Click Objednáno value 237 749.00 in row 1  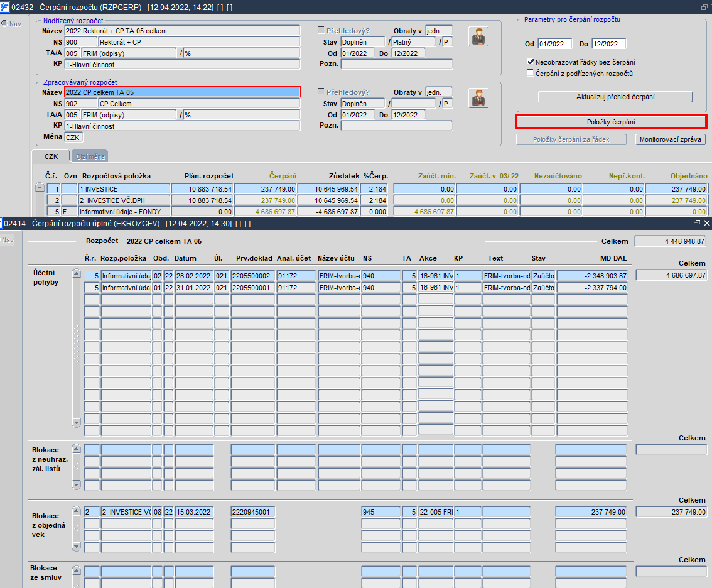[676, 188]
